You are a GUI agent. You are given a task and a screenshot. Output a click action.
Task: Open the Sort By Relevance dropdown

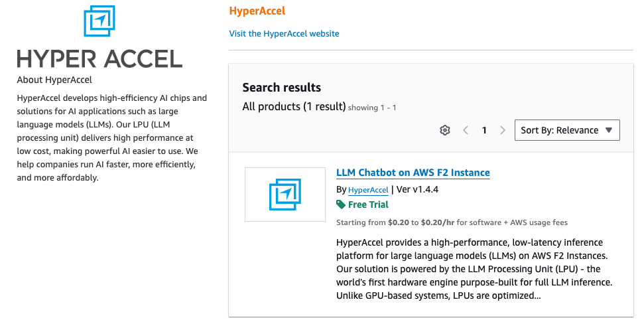click(x=560, y=130)
